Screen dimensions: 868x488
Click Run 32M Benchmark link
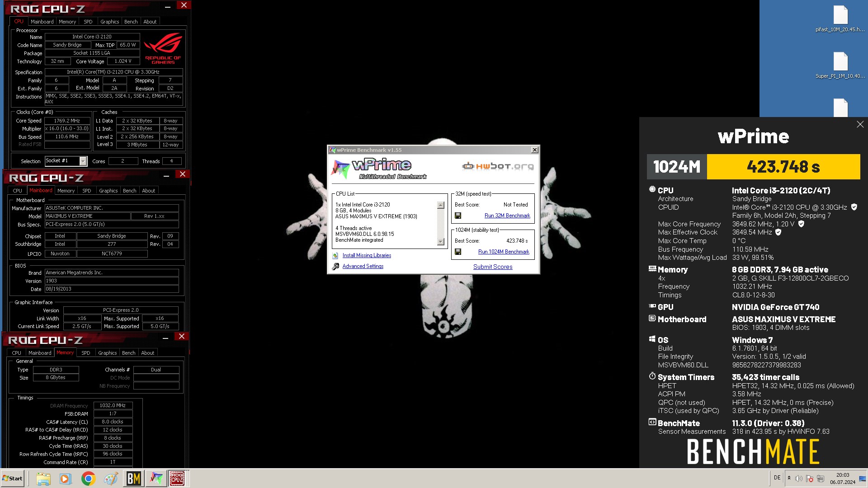pyautogui.click(x=507, y=216)
